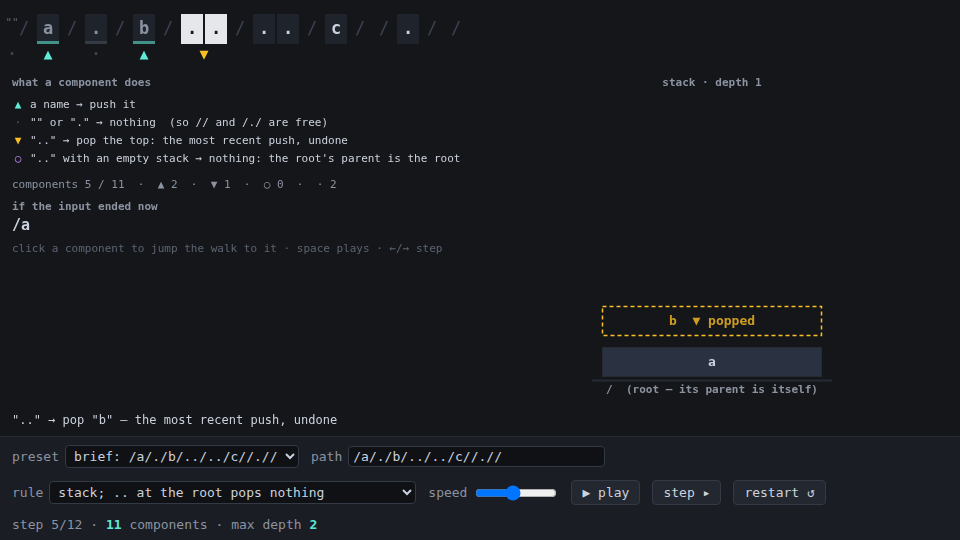Click the purple circle legend icon
The width and height of the screenshot is (960, 540).
[x=18, y=159]
